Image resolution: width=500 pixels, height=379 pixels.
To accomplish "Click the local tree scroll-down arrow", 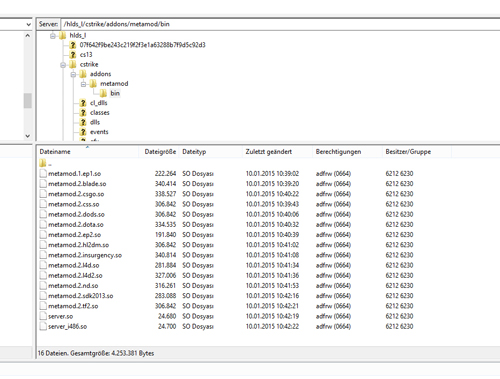I will pyautogui.click(x=28, y=136).
